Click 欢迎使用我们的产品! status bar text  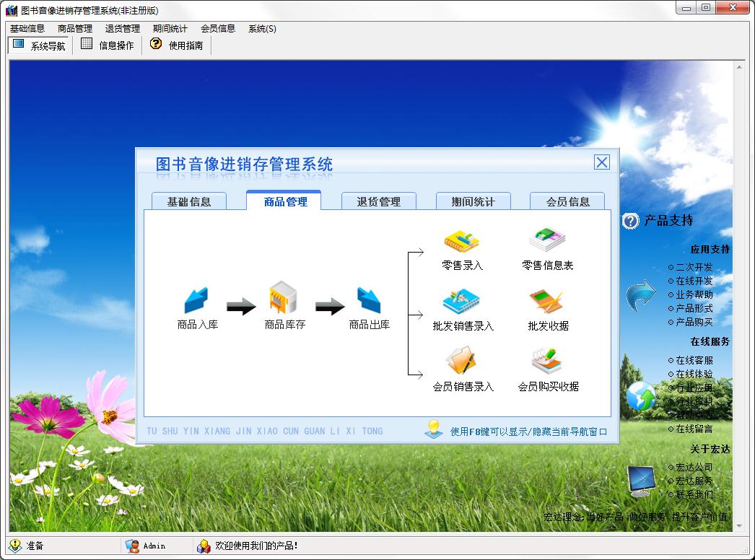tap(256, 546)
